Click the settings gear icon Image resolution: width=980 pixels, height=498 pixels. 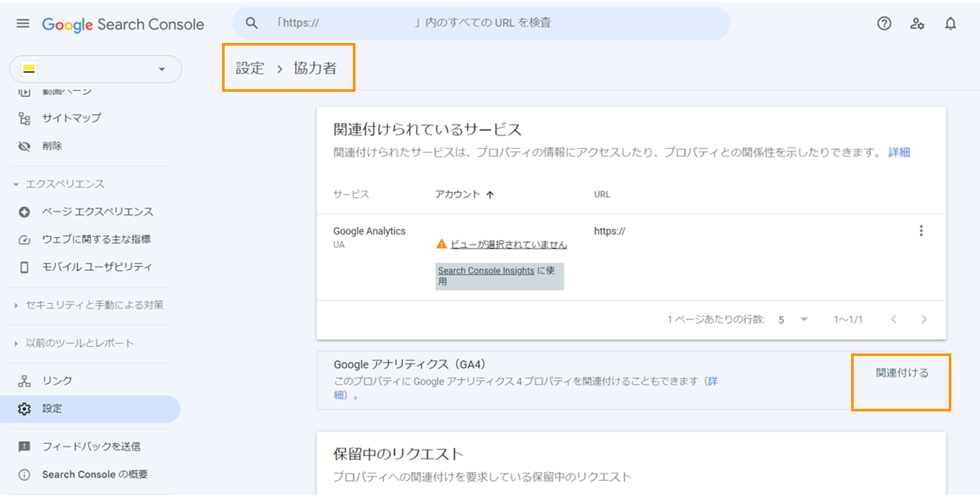point(25,409)
